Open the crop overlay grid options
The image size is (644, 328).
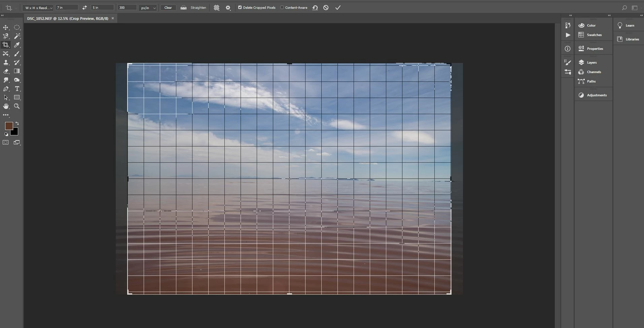tap(216, 7)
